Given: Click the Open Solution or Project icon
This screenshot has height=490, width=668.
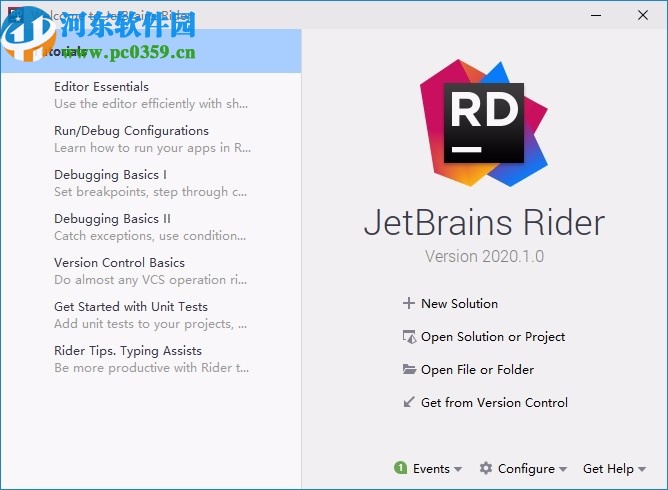Looking at the screenshot, I should coord(409,337).
